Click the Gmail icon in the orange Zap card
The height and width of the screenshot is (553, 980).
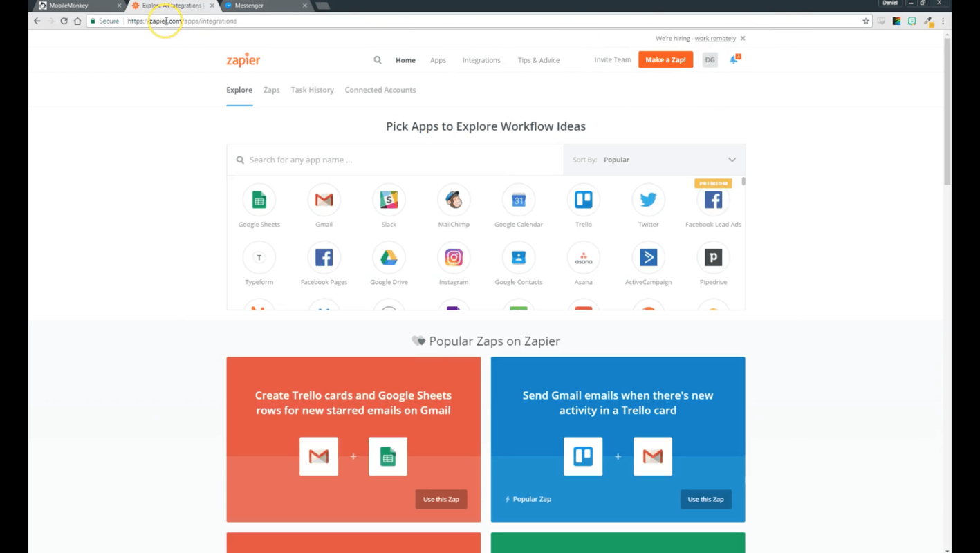point(319,456)
